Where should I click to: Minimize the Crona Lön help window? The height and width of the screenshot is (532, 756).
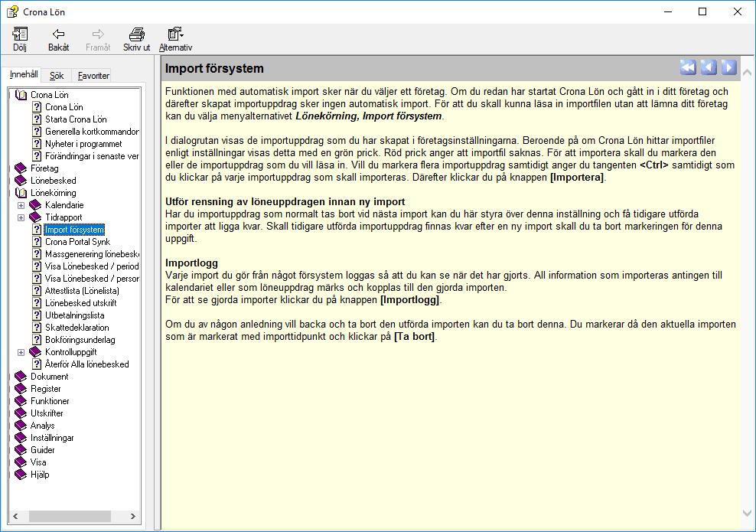point(668,11)
